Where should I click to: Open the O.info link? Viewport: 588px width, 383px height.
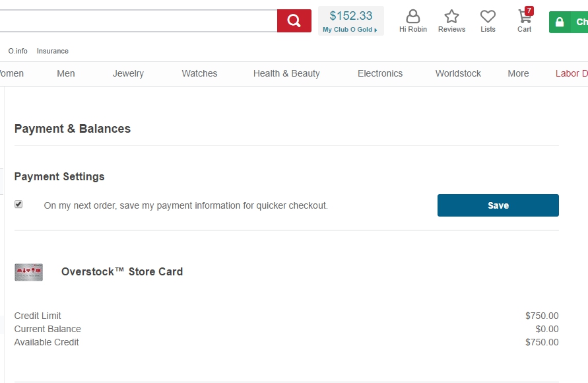[18, 51]
